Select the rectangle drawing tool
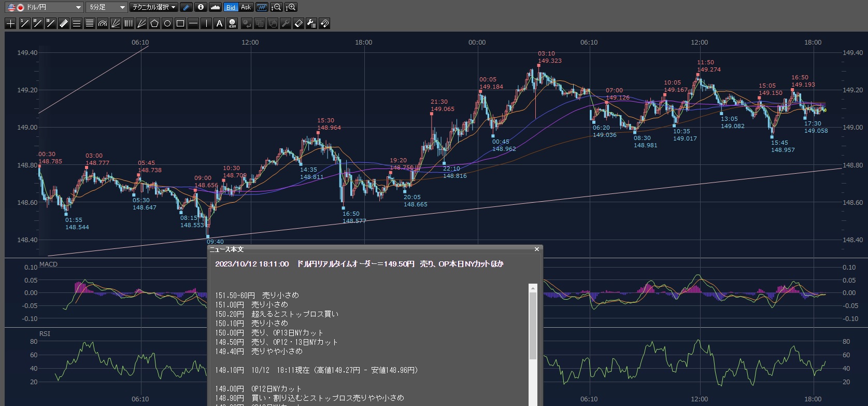Screen dimensions: 868x406 (x=180, y=23)
